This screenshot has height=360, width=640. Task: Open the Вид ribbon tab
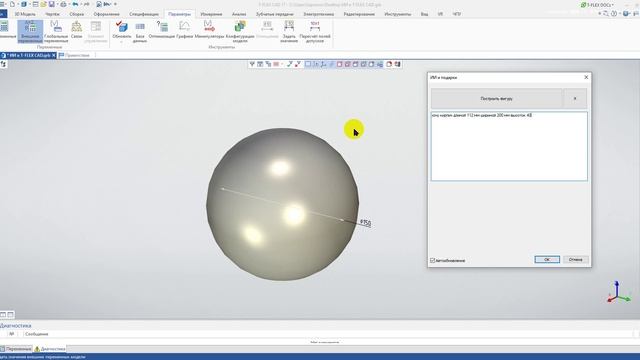pyautogui.click(x=424, y=14)
